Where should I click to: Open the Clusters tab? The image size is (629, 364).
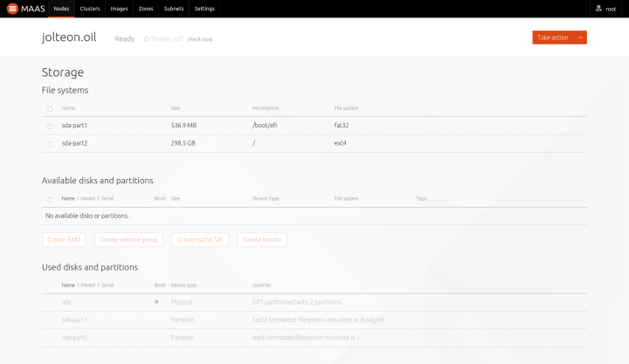pyautogui.click(x=90, y=9)
